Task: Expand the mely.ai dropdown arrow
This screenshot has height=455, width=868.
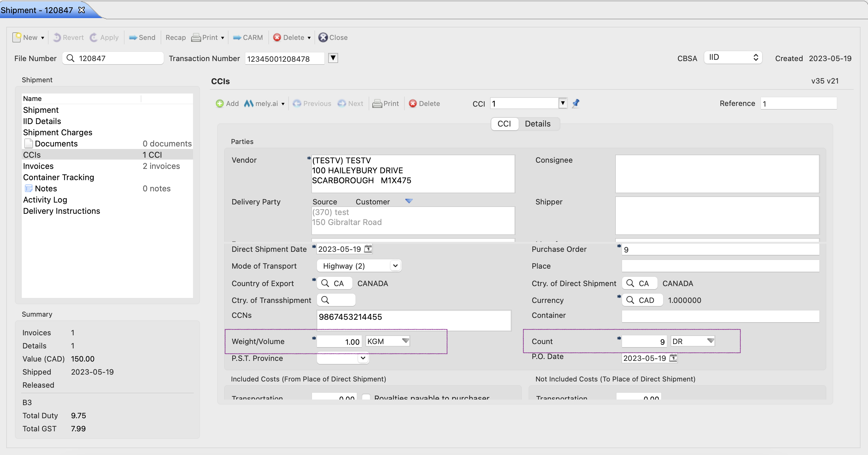Action: (283, 104)
